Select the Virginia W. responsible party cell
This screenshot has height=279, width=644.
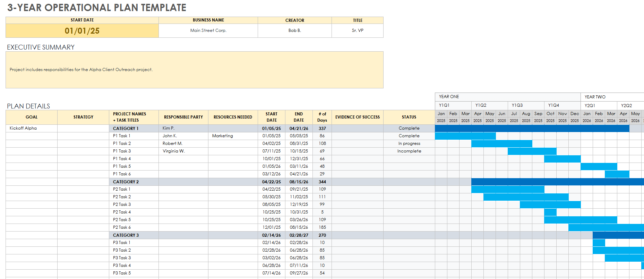point(174,151)
